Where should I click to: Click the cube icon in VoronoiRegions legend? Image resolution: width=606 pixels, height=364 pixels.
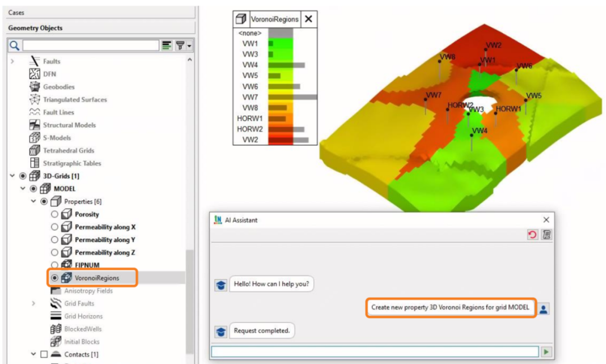pos(241,19)
